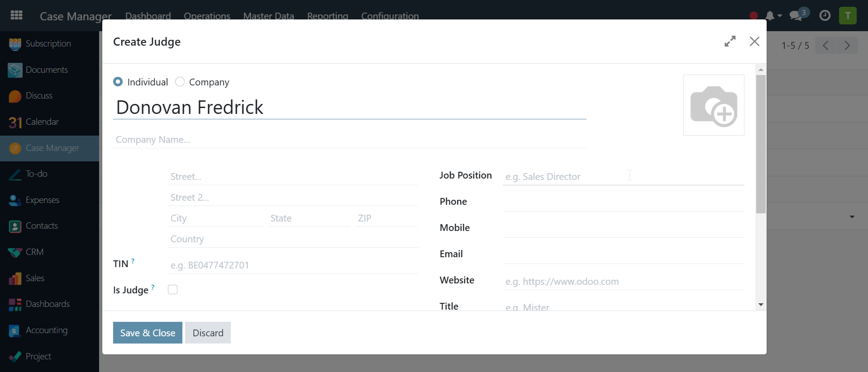Click the 1-5 / 5 pager counter
Image resolution: width=868 pixels, height=372 pixels.
[795, 46]
